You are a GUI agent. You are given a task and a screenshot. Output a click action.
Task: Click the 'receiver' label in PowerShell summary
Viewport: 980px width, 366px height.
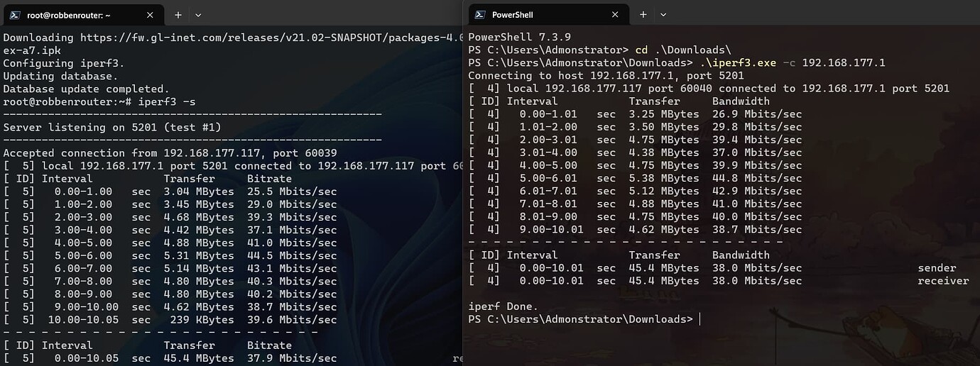point(943,280)
